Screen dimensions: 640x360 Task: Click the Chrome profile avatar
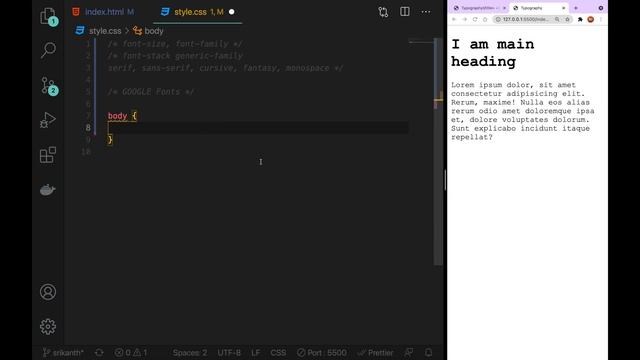pos(591,19)
